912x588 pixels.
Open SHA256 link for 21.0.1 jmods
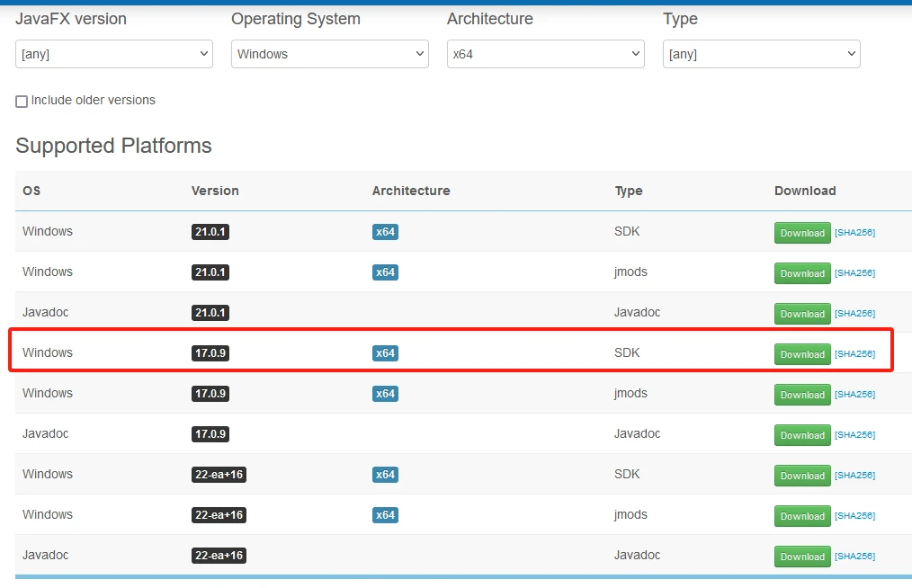(x=855, y=272)
